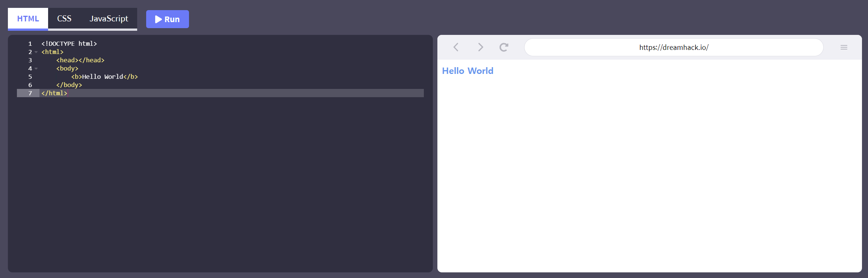Image resolution: width=868 pixels, height=278 pixels.
Task: Run the code with Run button
Action: (168, 19)
